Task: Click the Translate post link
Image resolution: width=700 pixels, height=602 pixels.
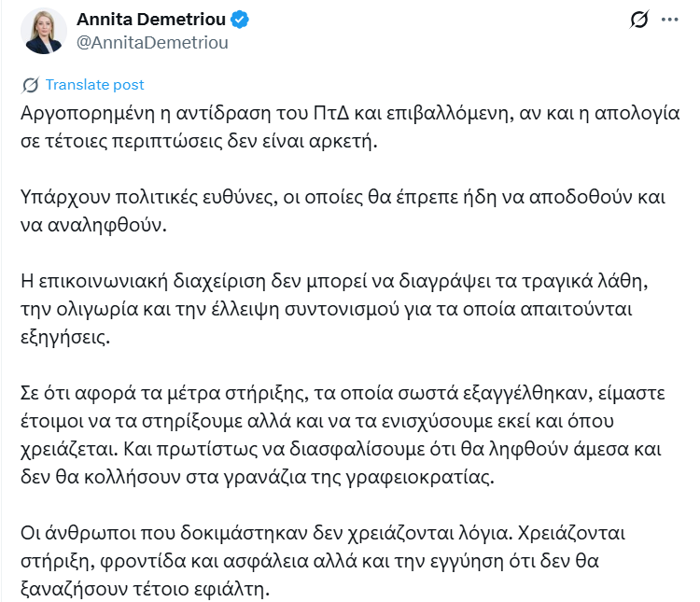Action: [94, 85]
